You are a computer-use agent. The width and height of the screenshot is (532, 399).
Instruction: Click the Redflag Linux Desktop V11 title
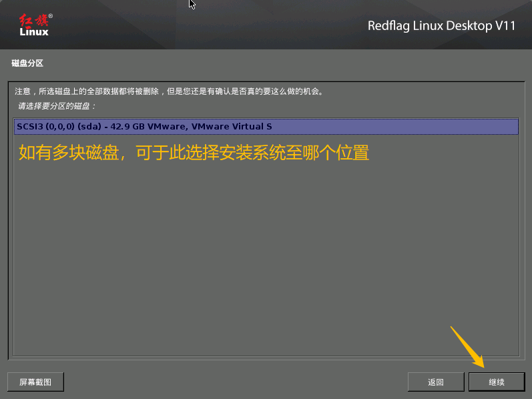[441, 26]
